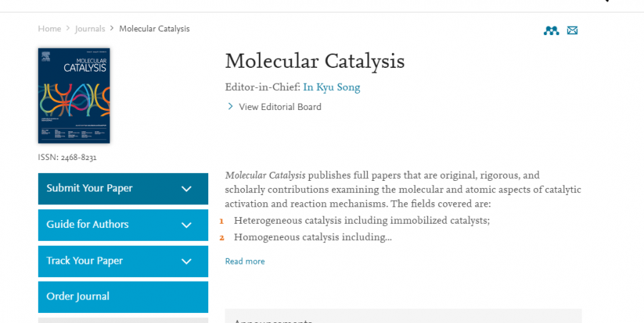Click the View Editorial Board link text
Viewport: 644px width, 323px height.
[280, 107]
